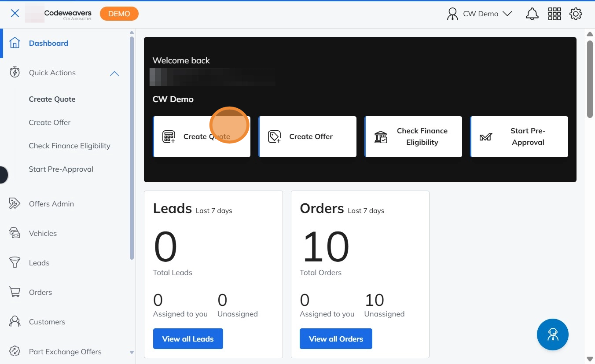Click the Create Offer tag icon

pos(275,136)
